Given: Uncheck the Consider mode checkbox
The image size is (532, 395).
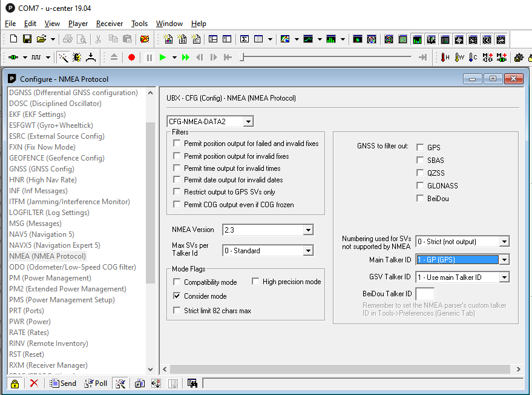Looking at the screenshot, I should pos(177,296).
